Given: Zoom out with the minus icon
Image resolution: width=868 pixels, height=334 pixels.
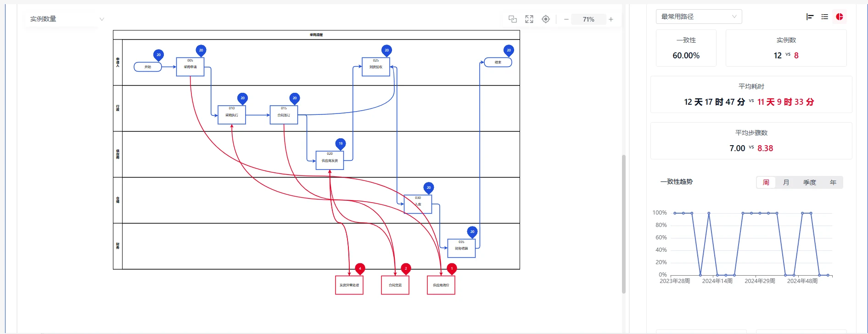Looking at the screenshot, I should click(x=566, y=19).
